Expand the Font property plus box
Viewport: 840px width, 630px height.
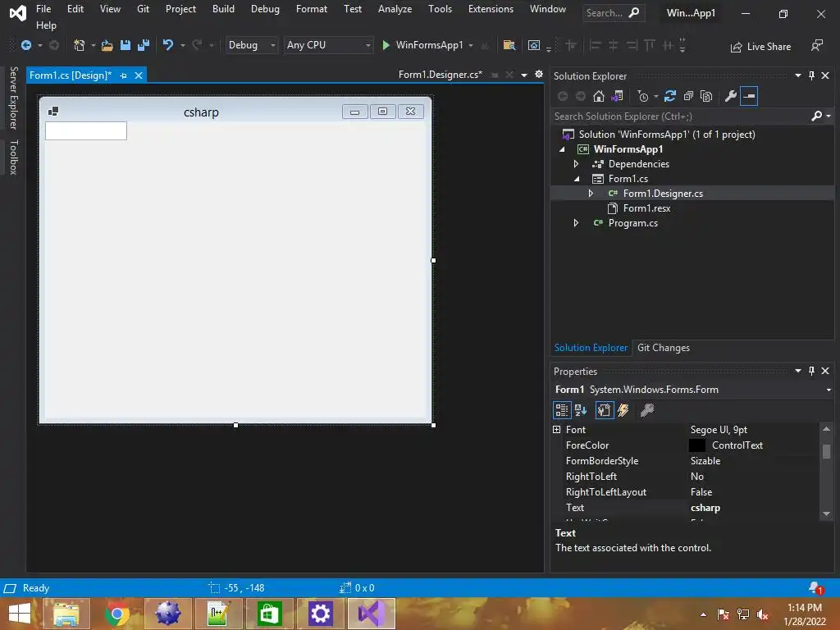tap(557, 430)
